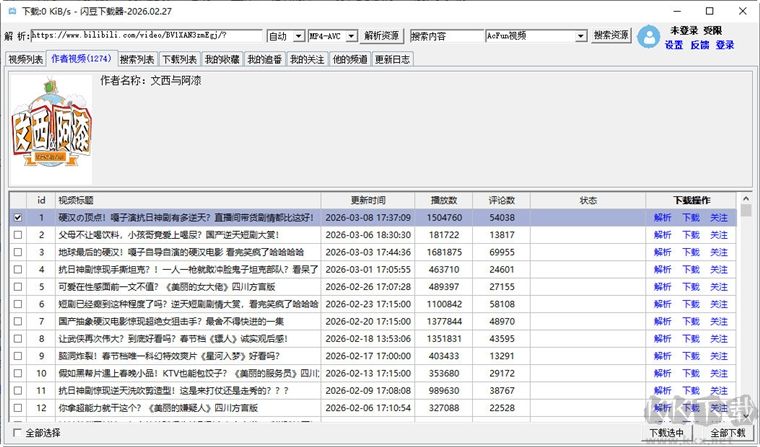
Task: Click date 2026-02-09 17:08:08 cell
Action: [x=368, y=390]
